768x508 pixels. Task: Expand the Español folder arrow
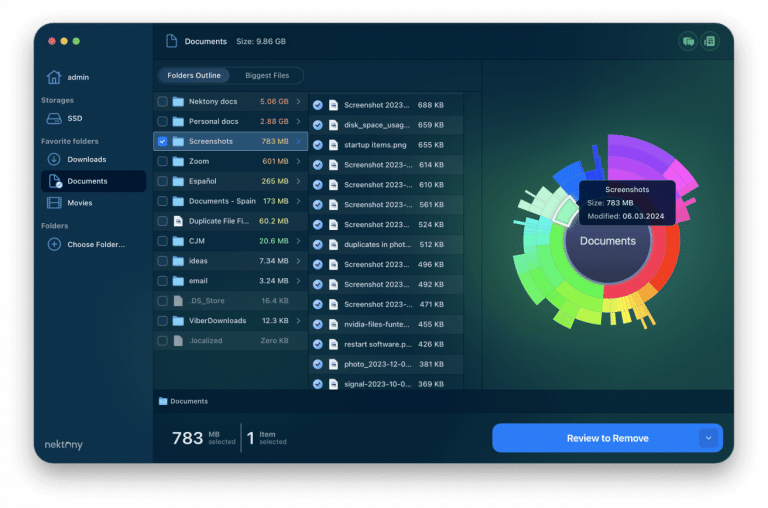pyautogui.click(x=298, y=181)
